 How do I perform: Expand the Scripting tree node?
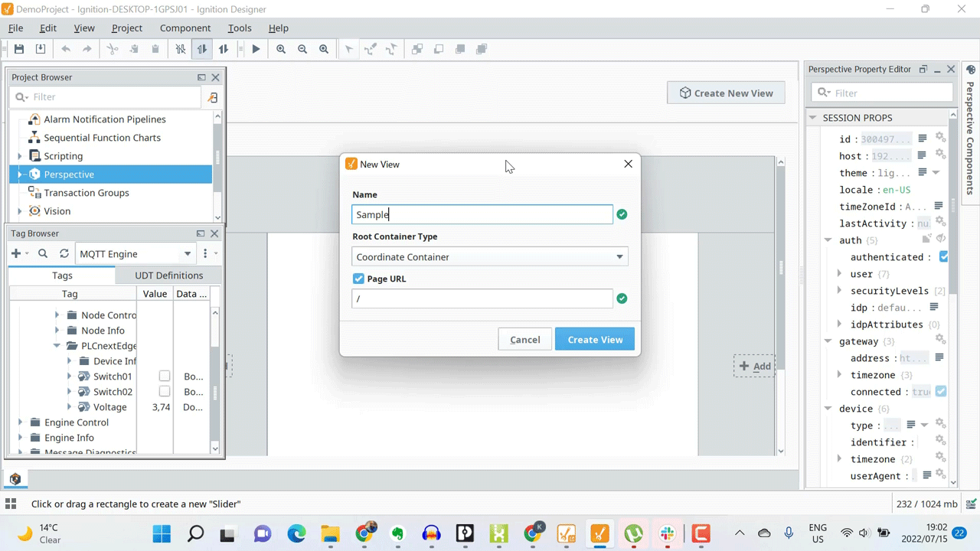(x=20, y=156)
